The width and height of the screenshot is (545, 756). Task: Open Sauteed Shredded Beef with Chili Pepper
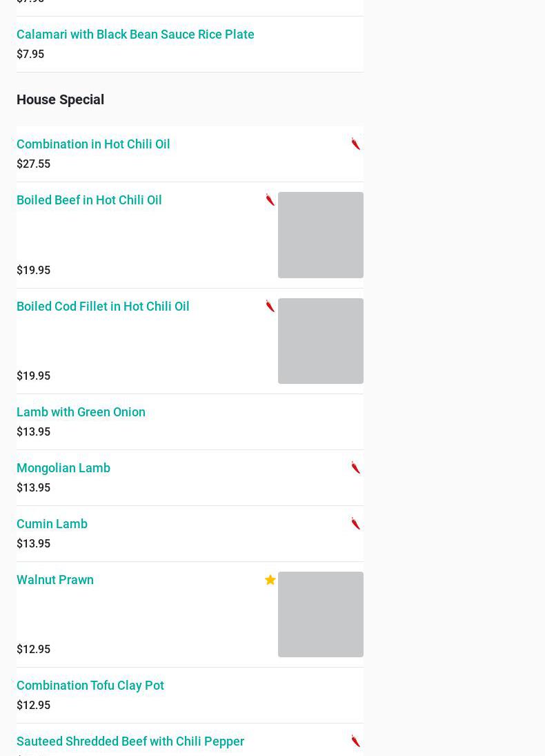tap(130, 742)
